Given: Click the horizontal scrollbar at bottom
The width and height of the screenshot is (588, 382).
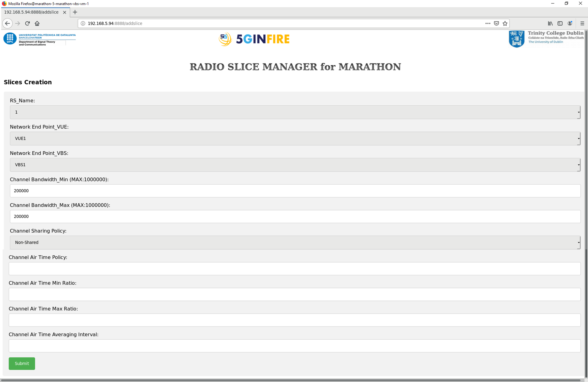Looking at the screenshot, I should pos(291,380).
